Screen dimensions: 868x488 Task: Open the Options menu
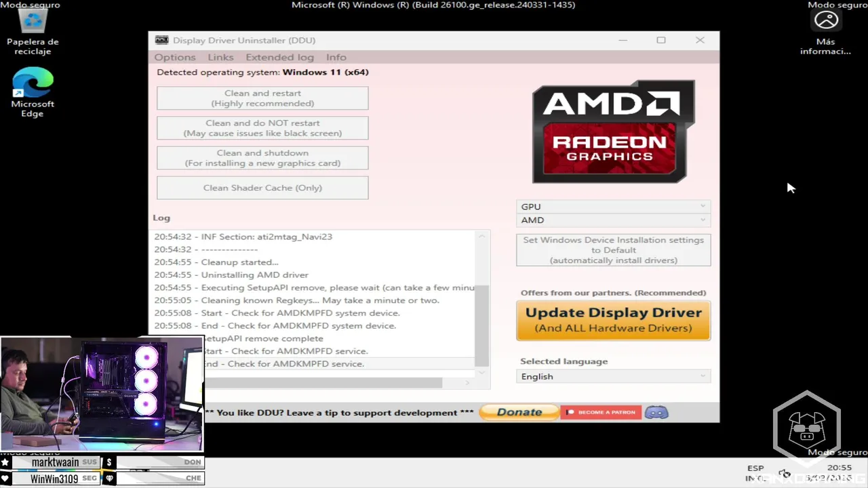coord(175,58)
